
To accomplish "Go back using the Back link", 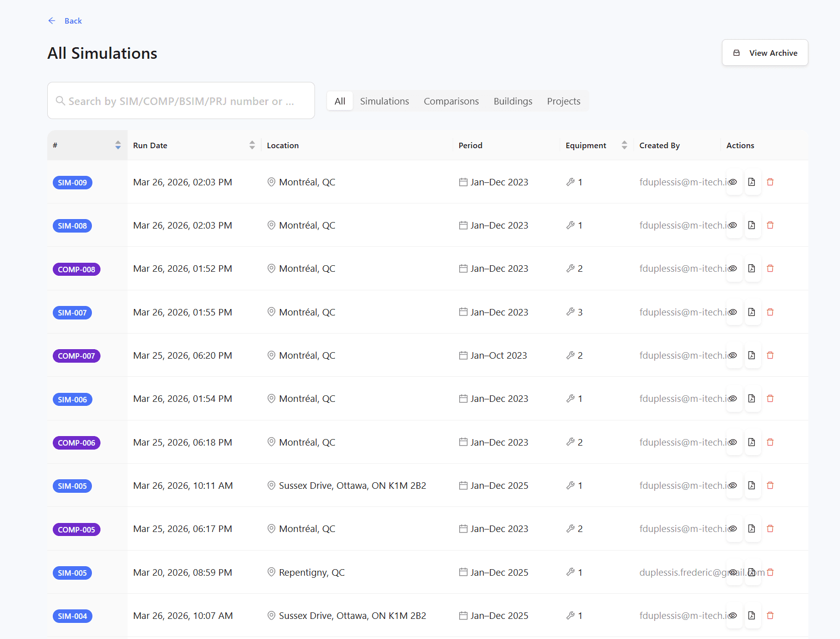I will pos(65,21).
